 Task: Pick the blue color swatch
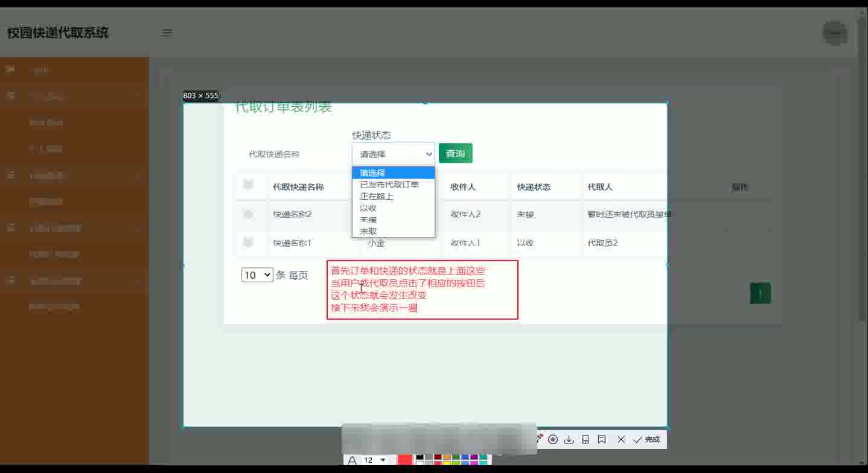(465, 457)
